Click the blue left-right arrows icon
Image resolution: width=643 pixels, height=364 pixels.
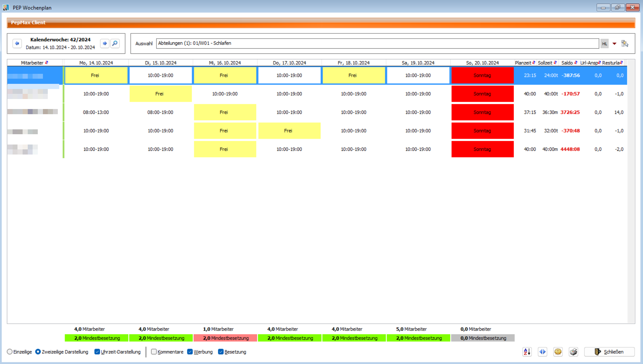click(543, 352)
